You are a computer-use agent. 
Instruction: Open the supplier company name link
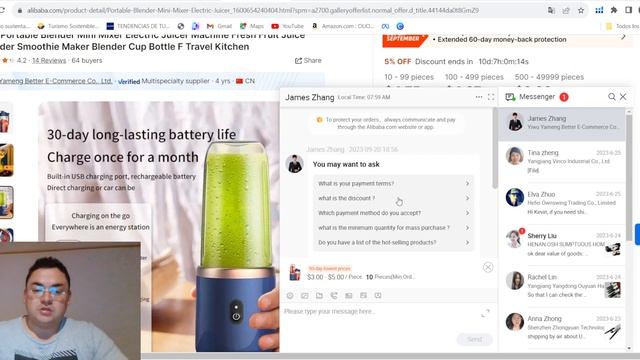click(x=56, y=81)
